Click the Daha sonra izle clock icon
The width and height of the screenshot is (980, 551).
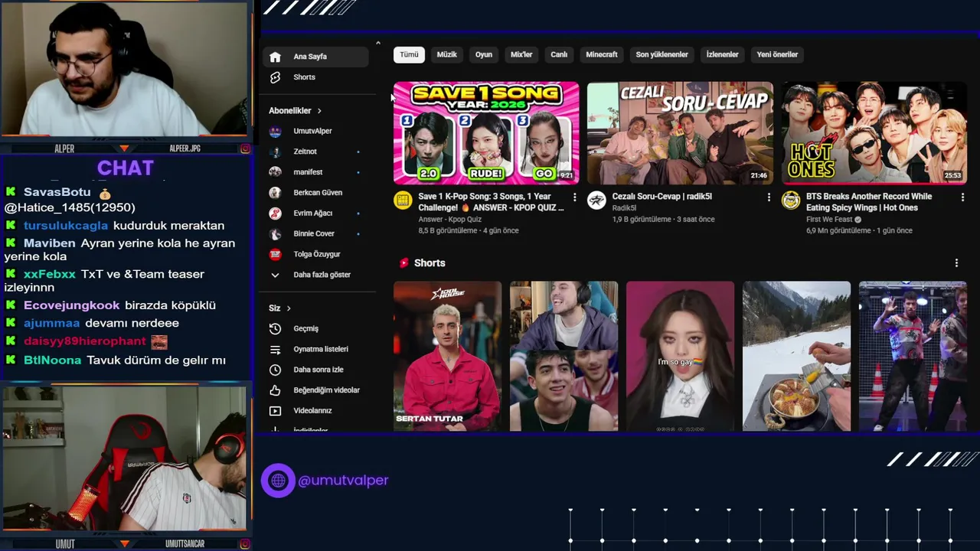click(x=276, y=370)
